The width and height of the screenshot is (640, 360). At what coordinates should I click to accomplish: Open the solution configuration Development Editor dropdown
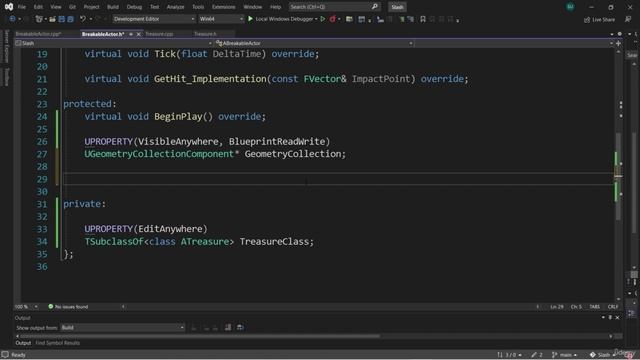[154, 19]
